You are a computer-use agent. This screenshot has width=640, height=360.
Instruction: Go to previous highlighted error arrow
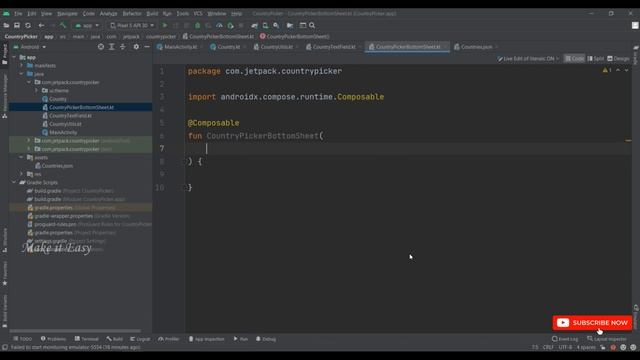click(x=618, y=70)
